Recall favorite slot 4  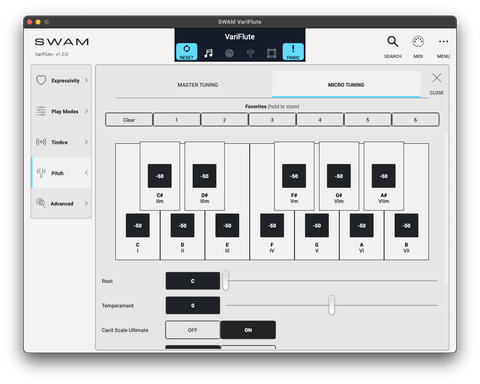point(320,120)
